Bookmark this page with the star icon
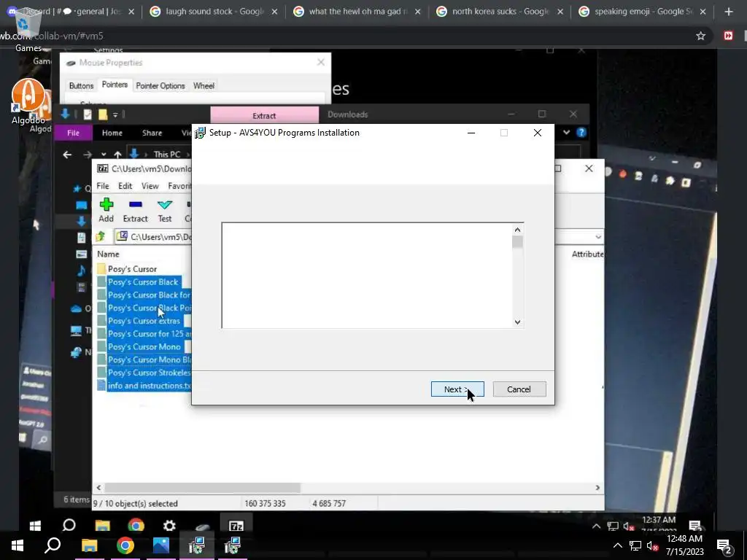The image size is (747, 560). coord(701,36)
